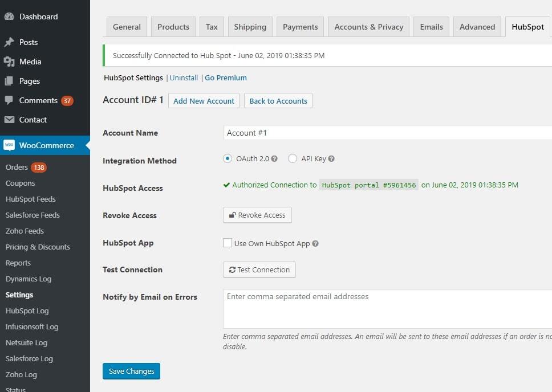Open the Accounts & Privacy tab
The width and height of the screenshot is (552, 392).
click(368, 27)
